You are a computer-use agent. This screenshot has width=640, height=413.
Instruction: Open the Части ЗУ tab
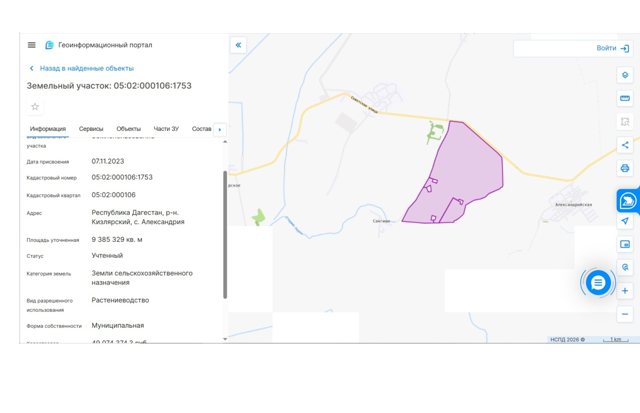pyautogui.click(x=166, y=129)
